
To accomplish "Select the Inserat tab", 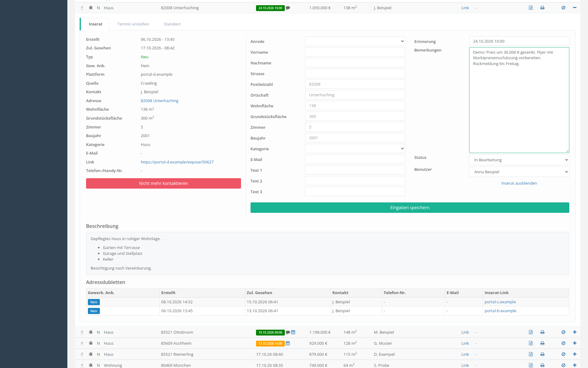I will 96,24.
